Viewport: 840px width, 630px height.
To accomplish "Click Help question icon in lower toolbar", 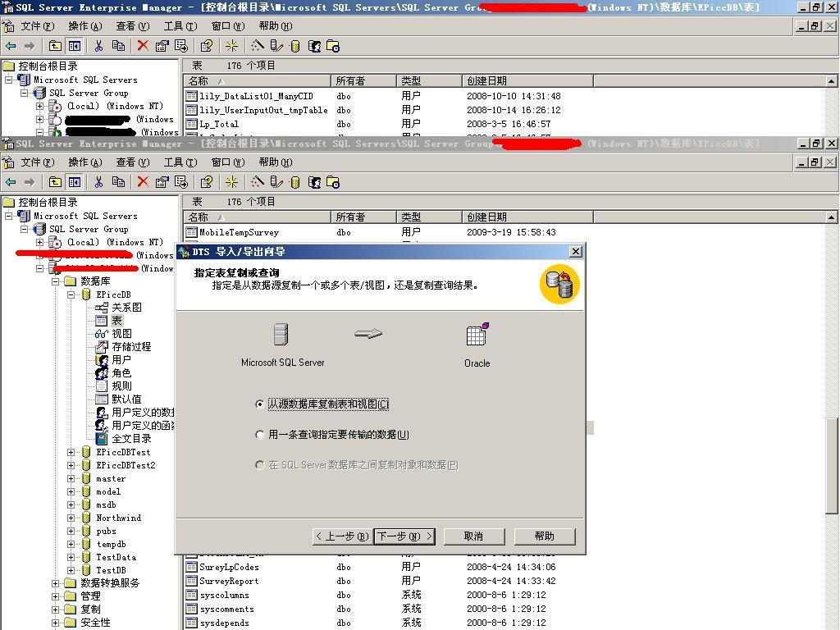I will (206, 182).
